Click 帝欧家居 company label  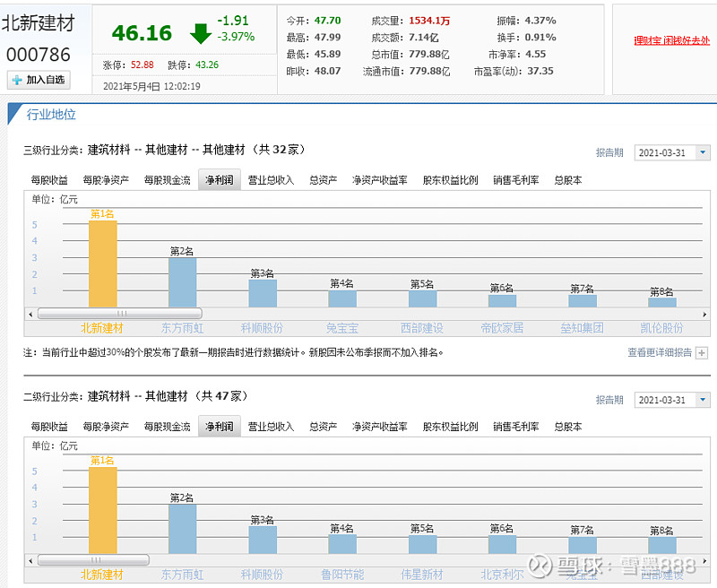click(502, 328)
